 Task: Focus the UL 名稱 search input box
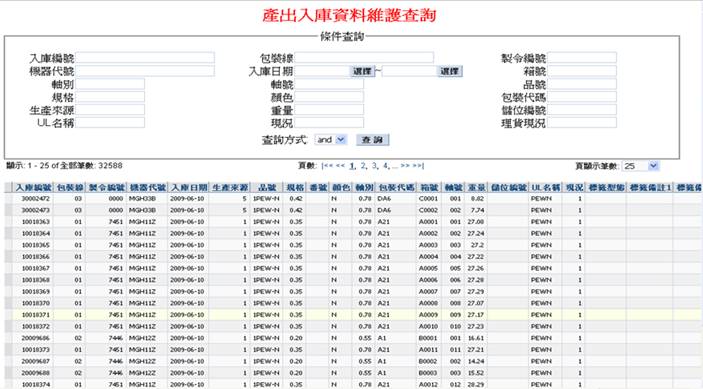point(110,122)
